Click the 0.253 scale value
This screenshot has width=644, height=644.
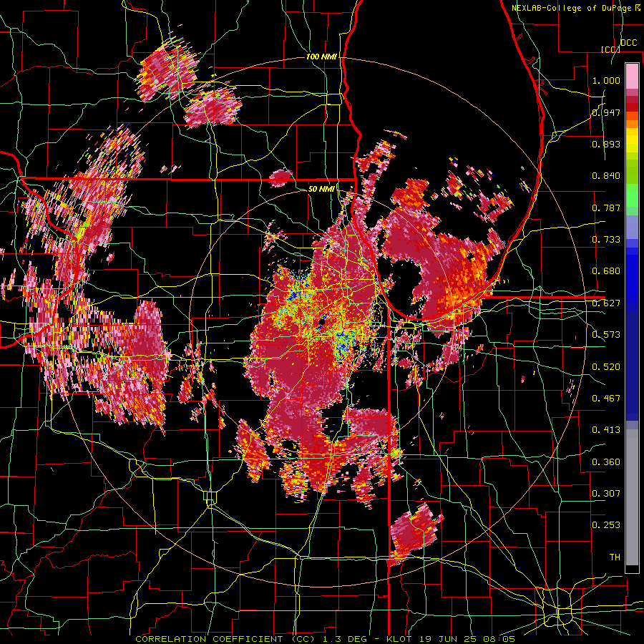pos(606,525)
